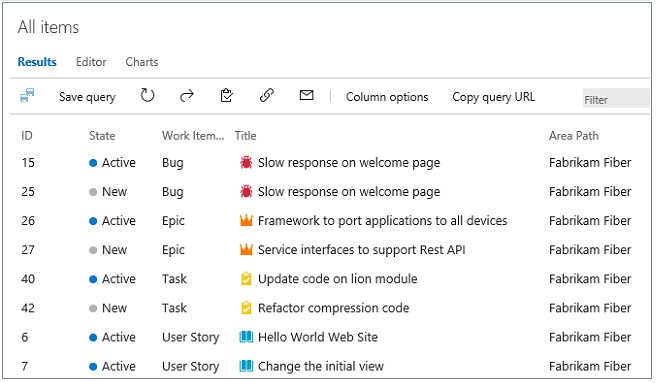This screenshot has width=657, height=383.
Task: Focus the Filter input field
Action: click(x=616, y=98)
